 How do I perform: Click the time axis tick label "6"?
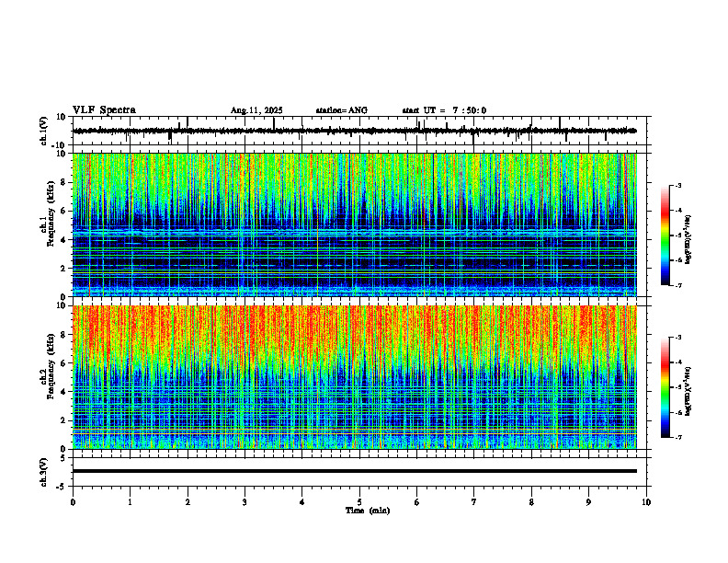(417, 502)
